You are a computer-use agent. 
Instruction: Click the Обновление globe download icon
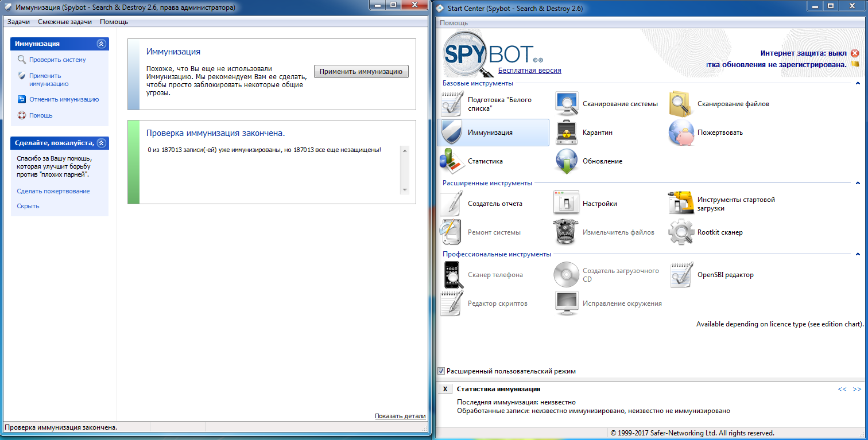pos(567,161)
